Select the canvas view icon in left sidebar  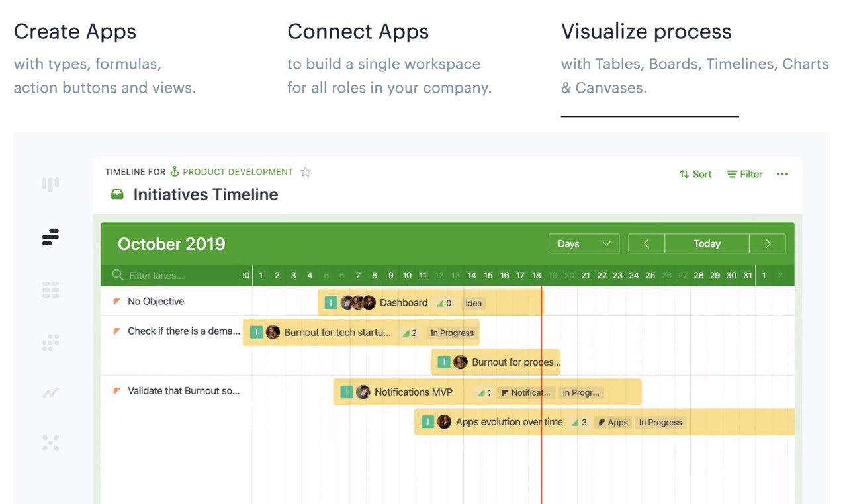coord(50,442)
